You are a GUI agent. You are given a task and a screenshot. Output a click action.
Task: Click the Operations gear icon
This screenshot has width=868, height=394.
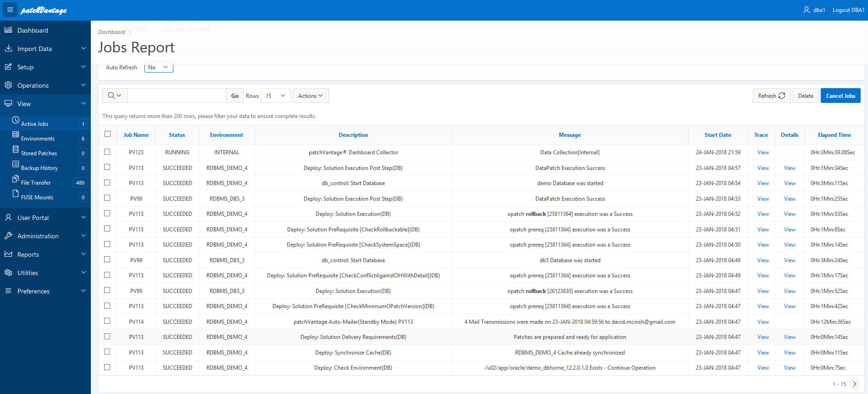pyautogui.click(x=8, y=85)
